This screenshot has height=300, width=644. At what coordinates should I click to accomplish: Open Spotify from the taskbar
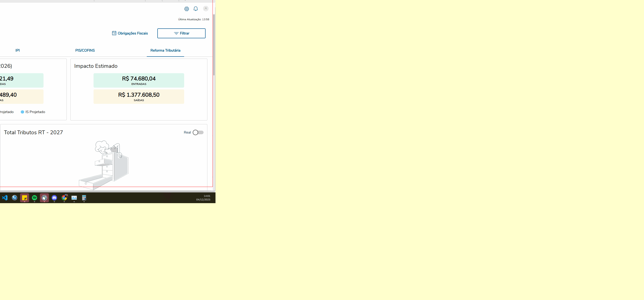pos(34,198)
